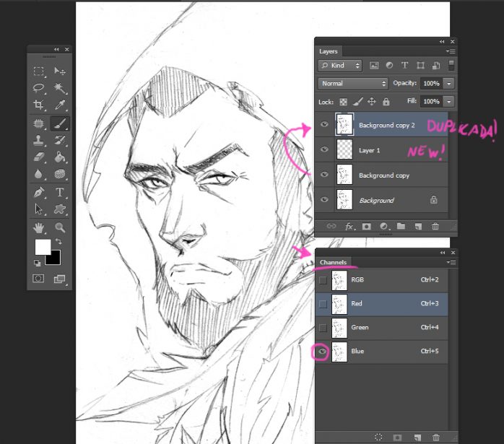Open the Normal blend mode dropdown
Screen dimensions: 504x444
(x=354, y=84)
